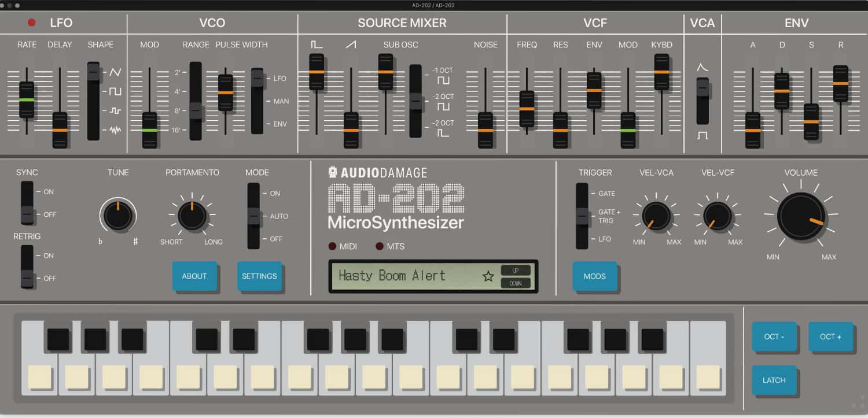Viewport: 868px width, 418px height.
Task: Click the -1 OCT square wave sub osc icon
Action: click(x=443, y=80)
